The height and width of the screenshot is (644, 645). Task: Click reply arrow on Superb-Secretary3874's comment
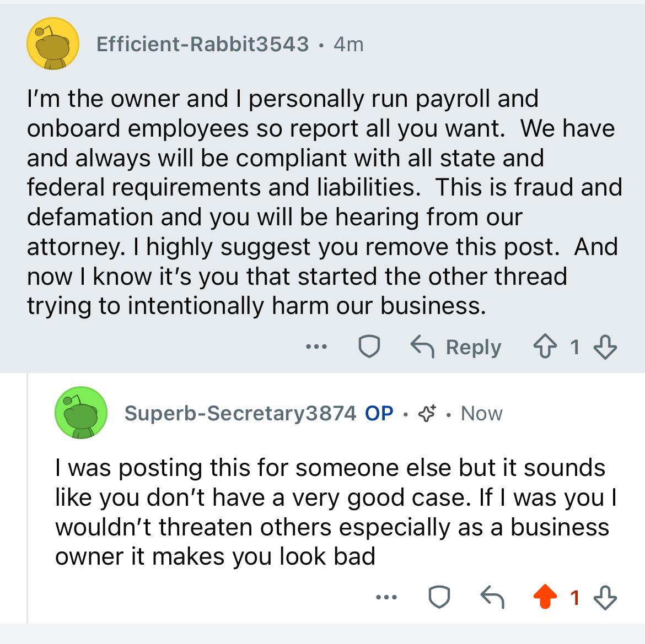pyautogui.click(x=492, y=597)
